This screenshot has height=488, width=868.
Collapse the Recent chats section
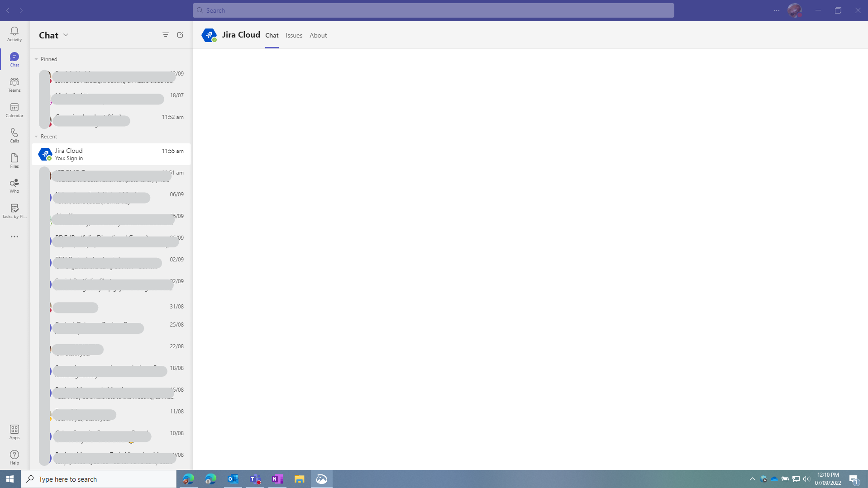(x=36, y=137)
